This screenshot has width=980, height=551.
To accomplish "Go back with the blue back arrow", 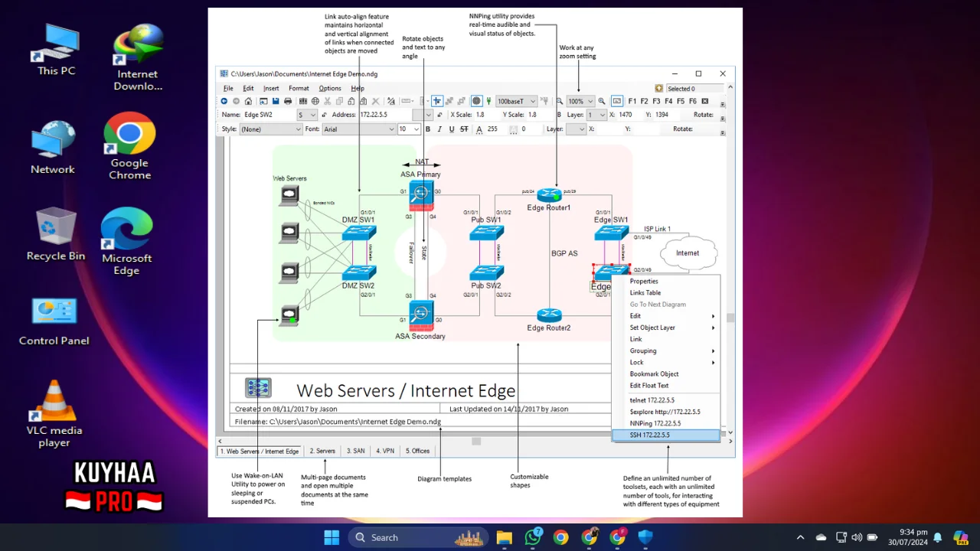I will pos(224,101).
